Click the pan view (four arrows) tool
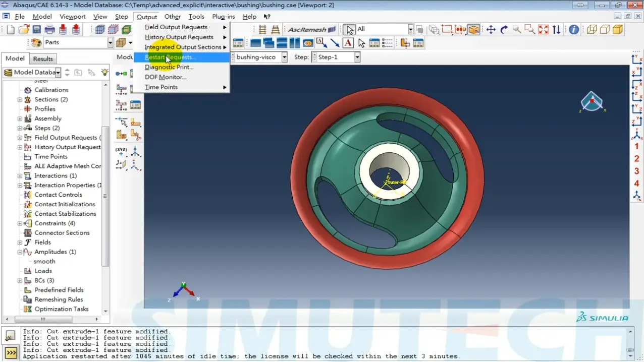 click(491, 30)
